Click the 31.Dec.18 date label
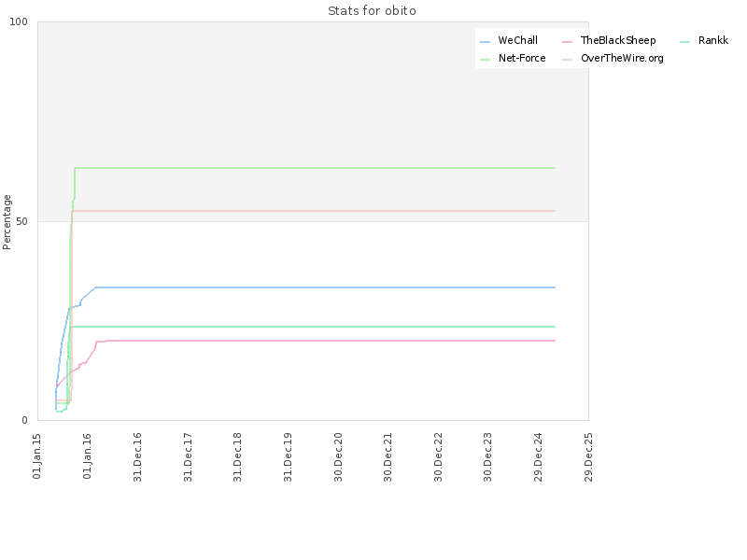The height and width of the screenshot is (560, 747). click(x=238, y=457)
